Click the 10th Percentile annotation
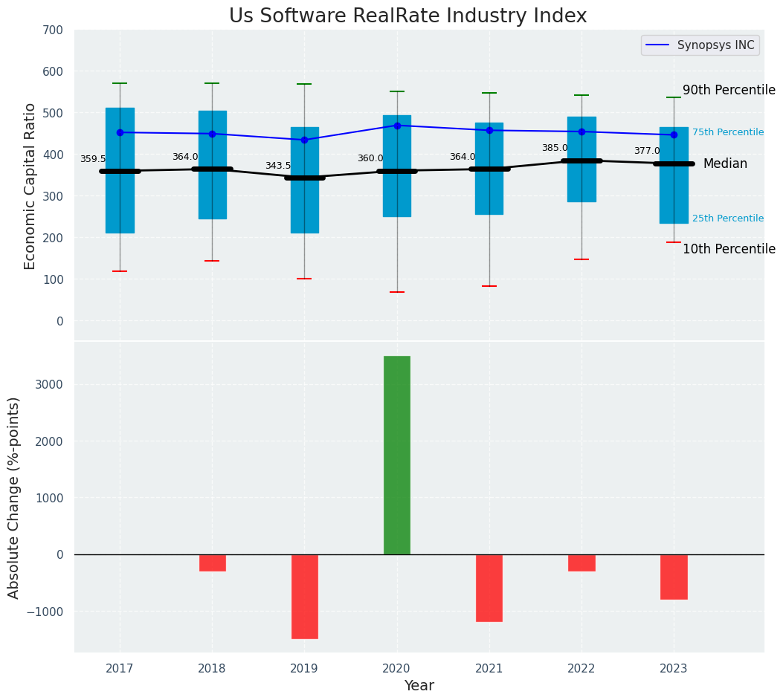Screen dimensions: 783x700 (729, 249)
